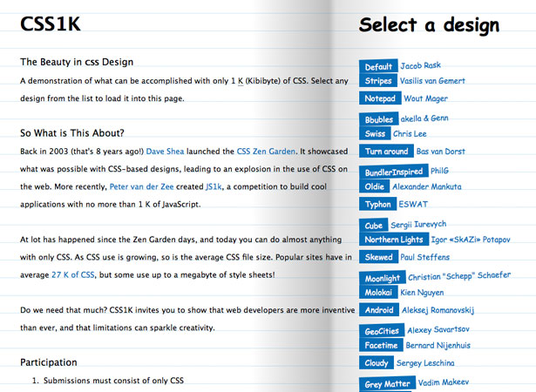
Task: Select the Default design button
Action: (x=378, y=66)
